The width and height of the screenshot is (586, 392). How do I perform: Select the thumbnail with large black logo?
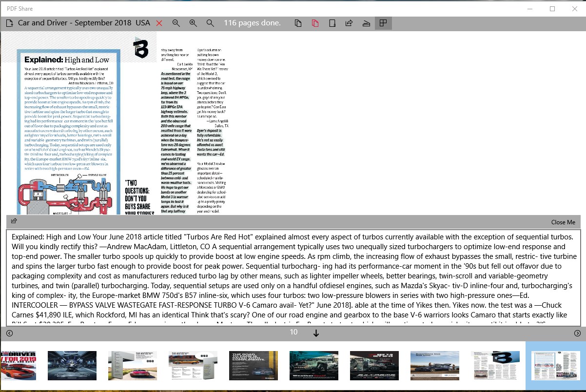pos(495,366)
